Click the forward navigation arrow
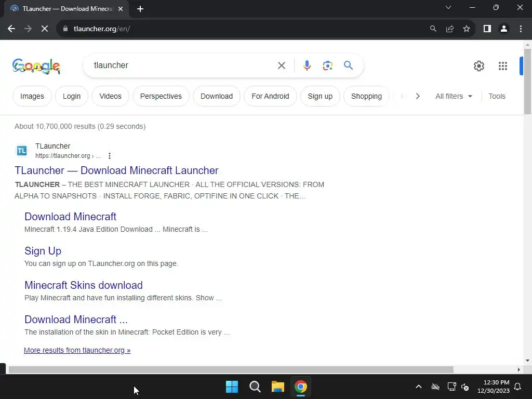The image size is (532, 399). point(28,29)
